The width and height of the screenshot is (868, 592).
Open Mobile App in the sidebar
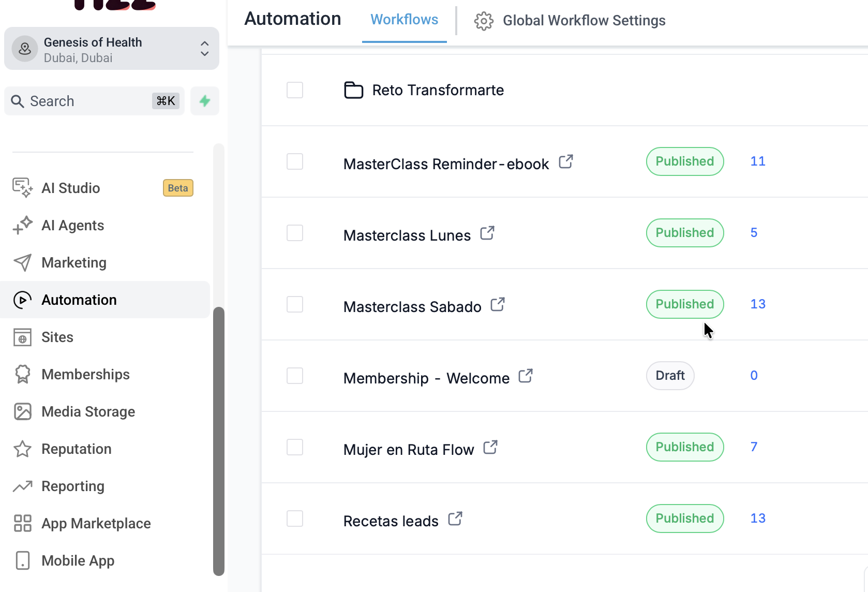click(x=104, y=560)
